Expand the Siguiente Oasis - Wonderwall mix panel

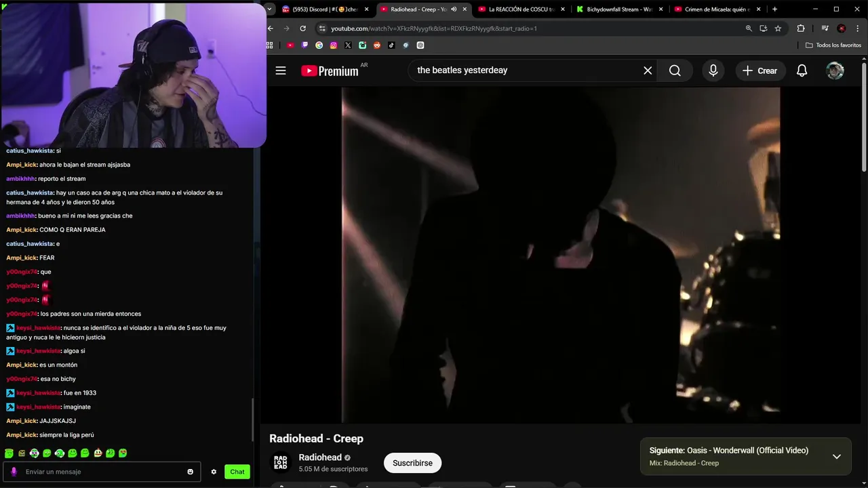(836, 456)
